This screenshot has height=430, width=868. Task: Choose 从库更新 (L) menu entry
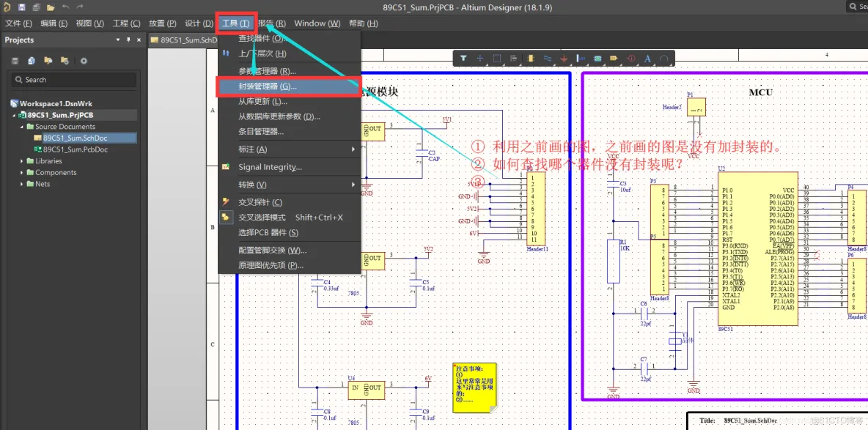(x=290, y=102)
